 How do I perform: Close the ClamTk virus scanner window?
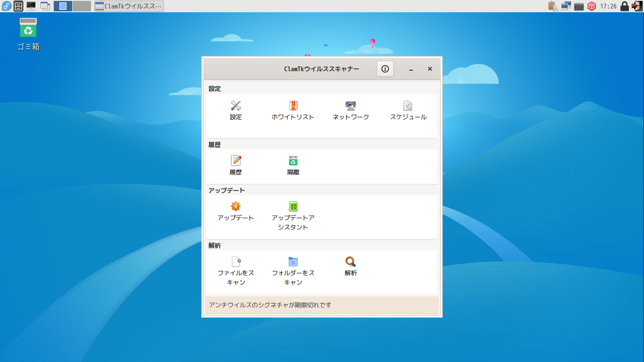(x=430, y=69)
